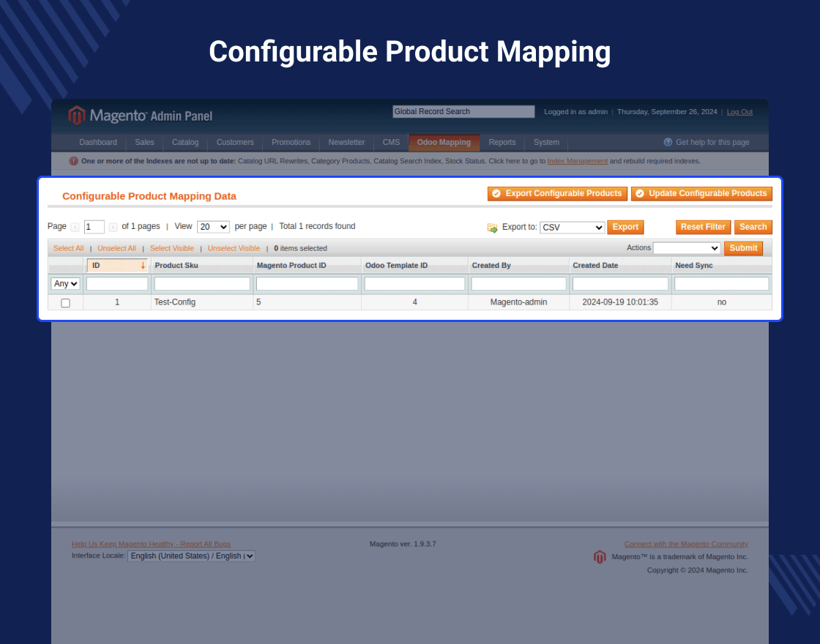Go to next page arrow
820x644 pixels.
113,227
